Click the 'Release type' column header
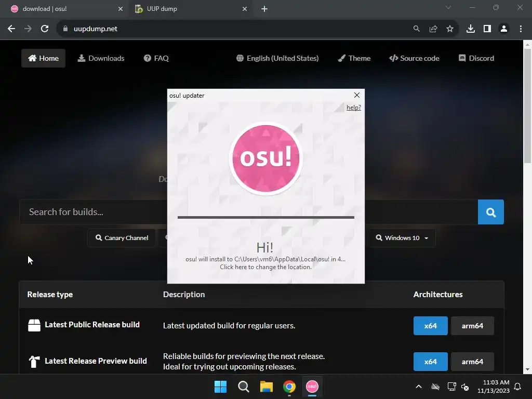532x399 pixels. (x=50, y=295)
